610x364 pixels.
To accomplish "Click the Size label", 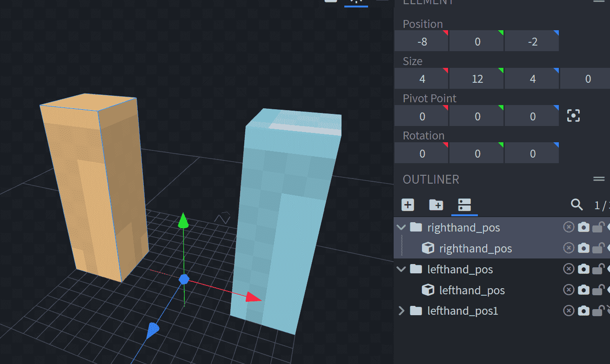I will (412, 61).
